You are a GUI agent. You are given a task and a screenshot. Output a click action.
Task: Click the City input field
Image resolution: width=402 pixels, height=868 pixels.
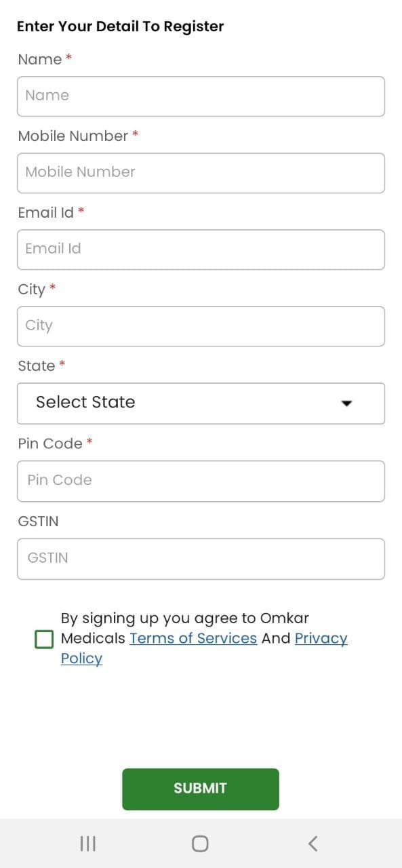pyautogui.click(x=201, y=325)
